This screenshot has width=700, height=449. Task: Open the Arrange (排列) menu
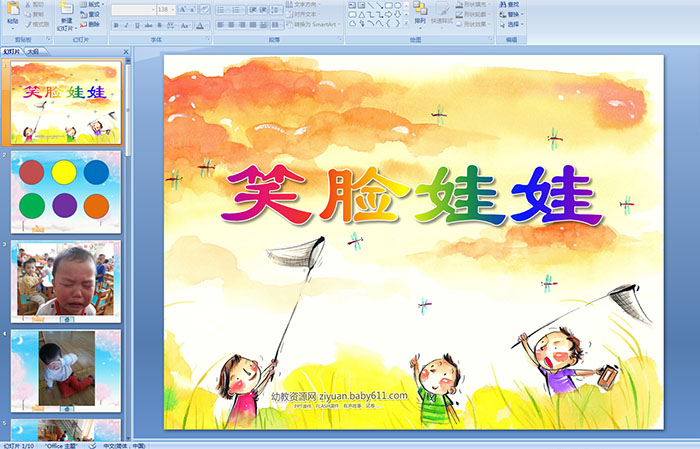(x=420, y=13)
